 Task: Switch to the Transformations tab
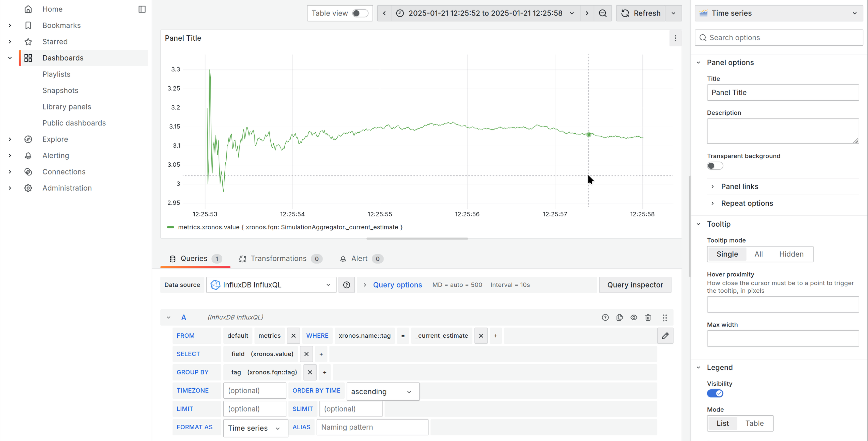[x=280, y=258]
